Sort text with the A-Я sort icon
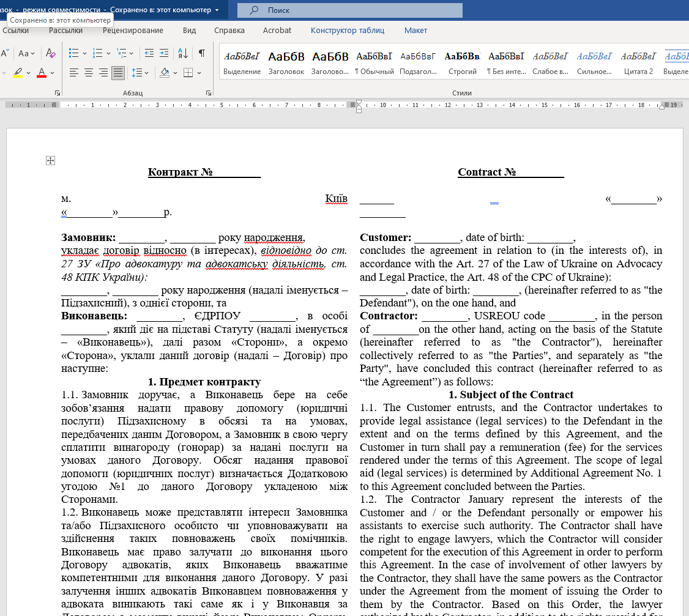This screenshot has width=689, height=616. (183, 53)
